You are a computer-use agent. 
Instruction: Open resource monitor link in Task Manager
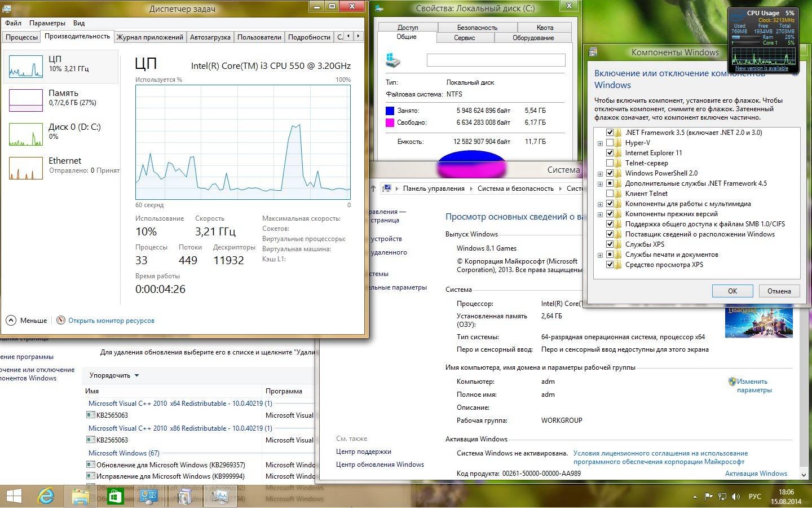(x=111, y=321)
